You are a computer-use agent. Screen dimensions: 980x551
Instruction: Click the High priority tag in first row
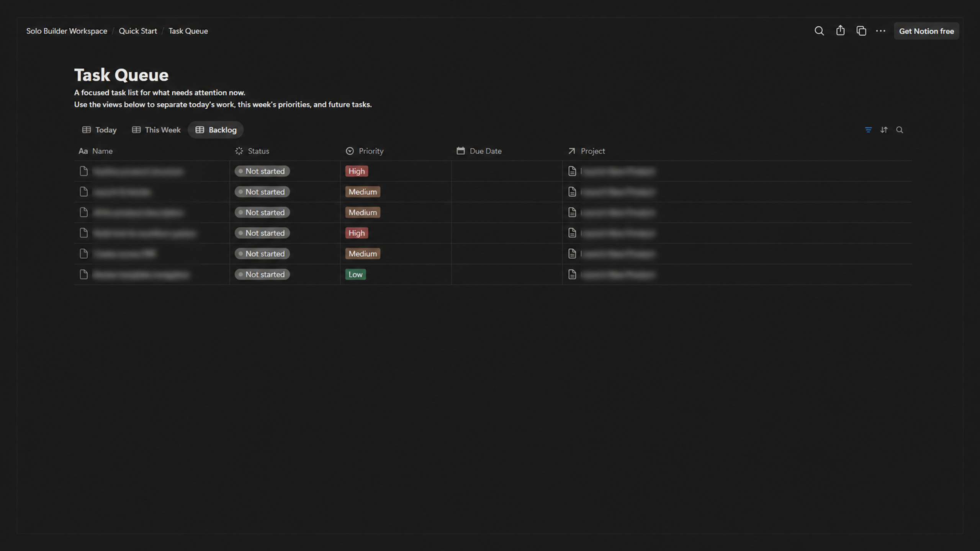[357, 171]
